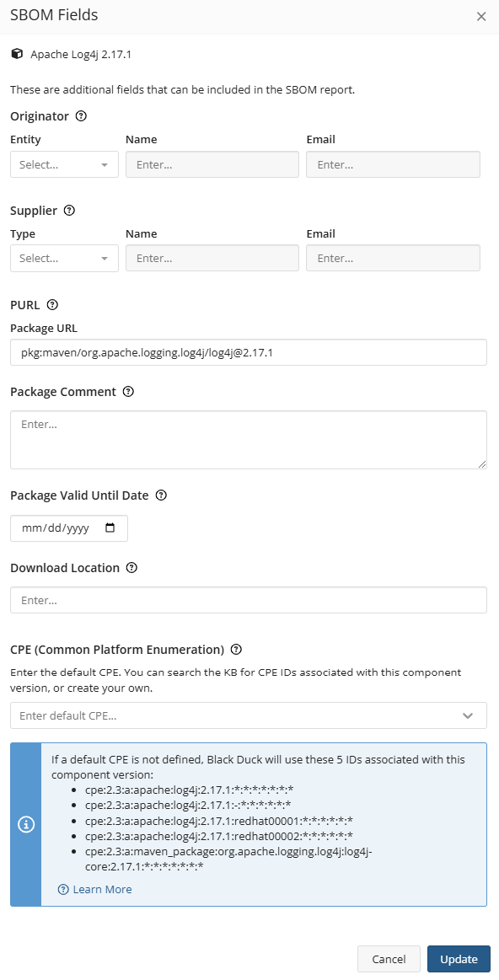Open the calendar picker icon in date field
Screen dimensions: 499x980
tap(110, 527)
